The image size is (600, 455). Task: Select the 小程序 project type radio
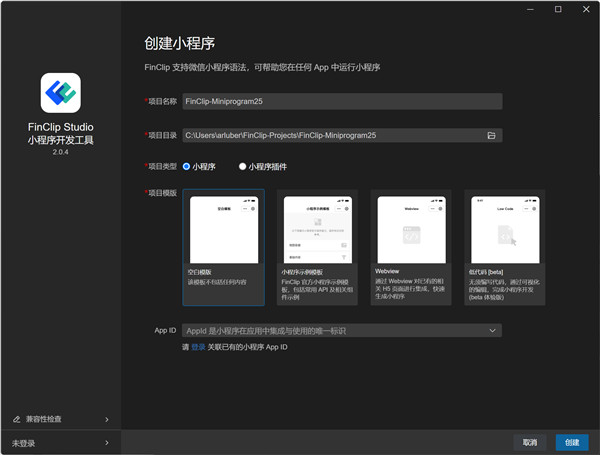[x=186, y=166]
